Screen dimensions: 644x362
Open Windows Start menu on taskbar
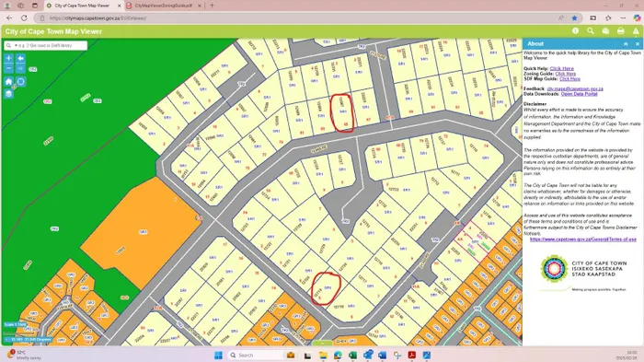pyautogui.click(x=219, y=355)
